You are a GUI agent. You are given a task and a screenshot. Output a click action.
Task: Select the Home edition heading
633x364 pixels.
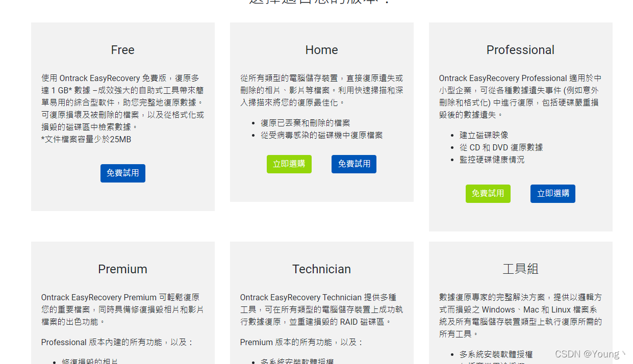321,50
